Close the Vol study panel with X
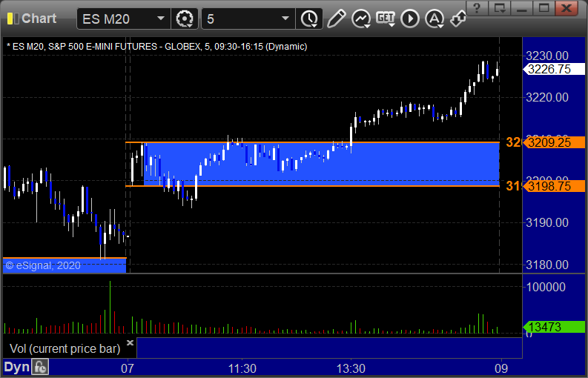Screen dimensions: 588x378 coord(130,342)
